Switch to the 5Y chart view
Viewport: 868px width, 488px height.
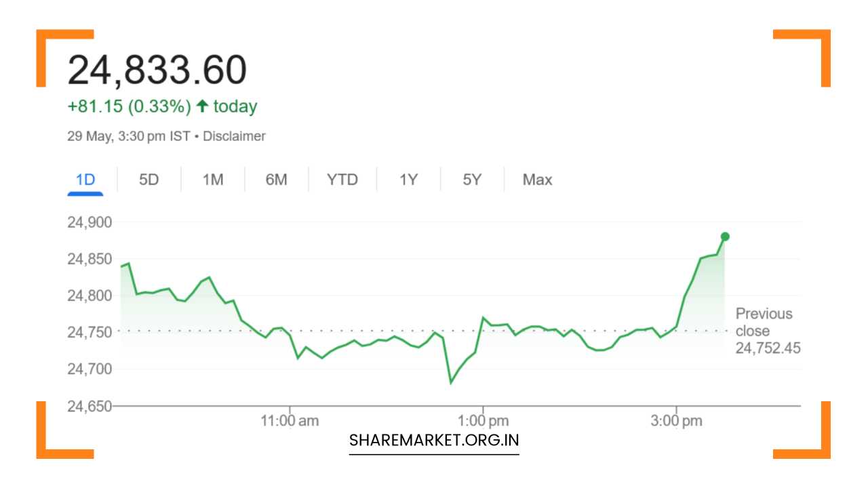pyautogui.click(x=472, y=180)
